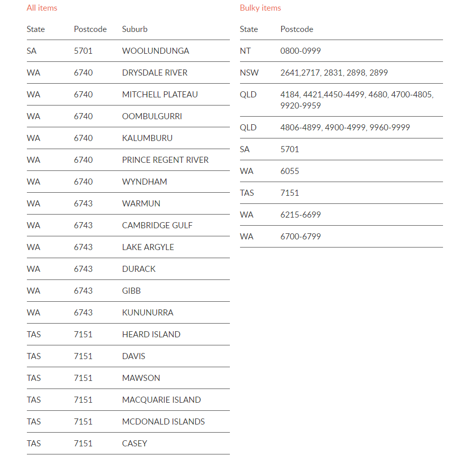Click the CASEY suburb row
476x458 pixels.
pos(128,444)
